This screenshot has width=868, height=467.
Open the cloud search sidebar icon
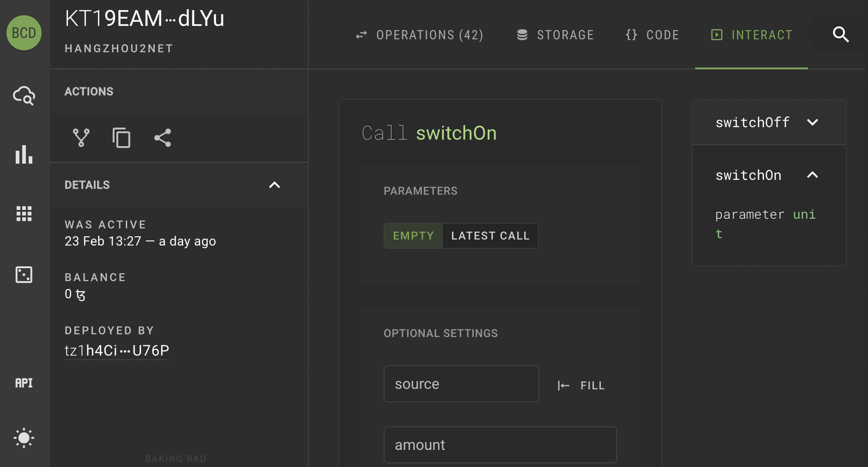[x=24, y=95]
